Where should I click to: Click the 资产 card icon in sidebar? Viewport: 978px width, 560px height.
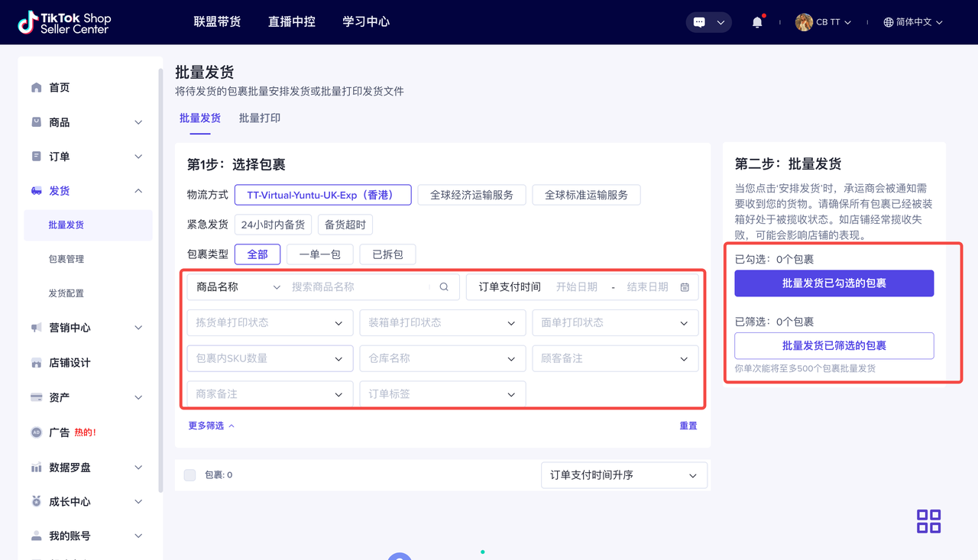[x=36, y=397]
